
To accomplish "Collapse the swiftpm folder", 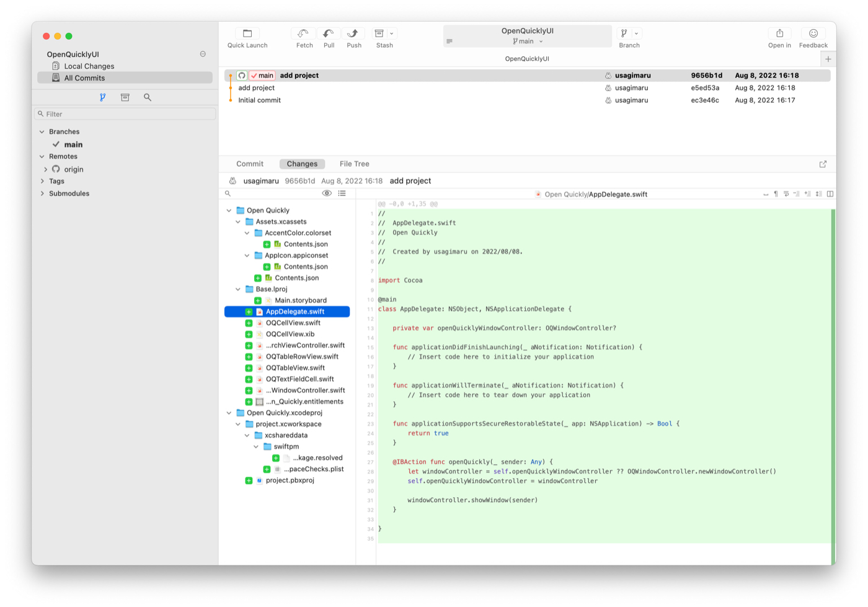I will [x=256, y=447].
